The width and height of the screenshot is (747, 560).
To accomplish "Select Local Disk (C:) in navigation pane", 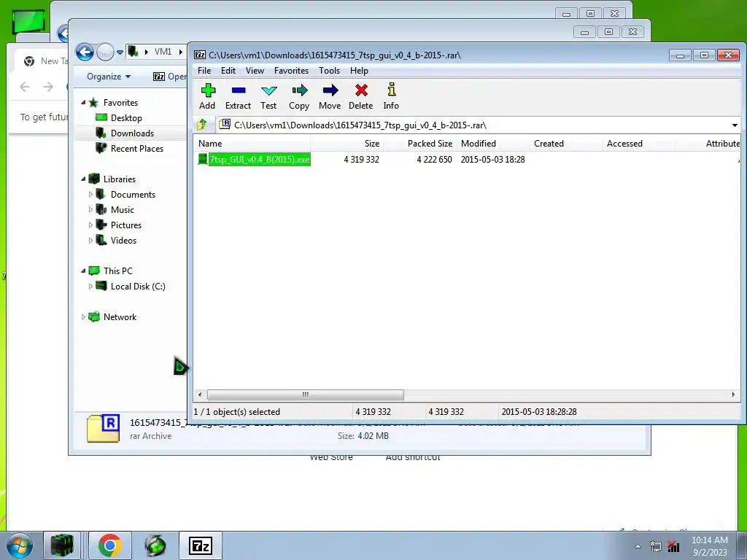I will coord(138,286).
